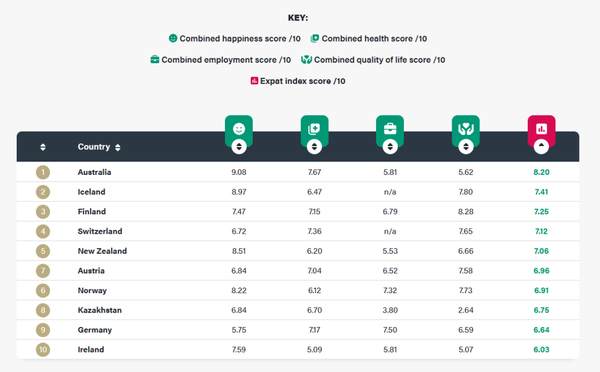600x372 pixels.
Task: Select Australia in the country column
Action: [94, 172]
